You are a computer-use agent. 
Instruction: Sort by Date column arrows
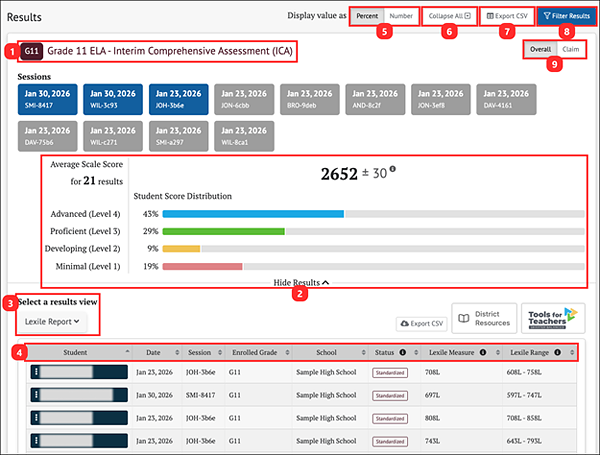pyautogui.click(x=177, y=352)
